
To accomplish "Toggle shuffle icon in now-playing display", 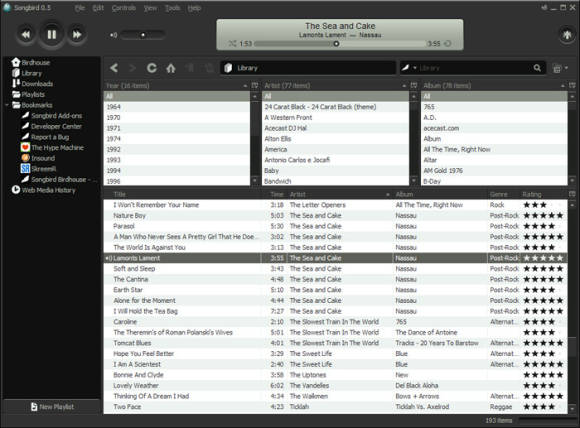I will click(x=232, y=44).
